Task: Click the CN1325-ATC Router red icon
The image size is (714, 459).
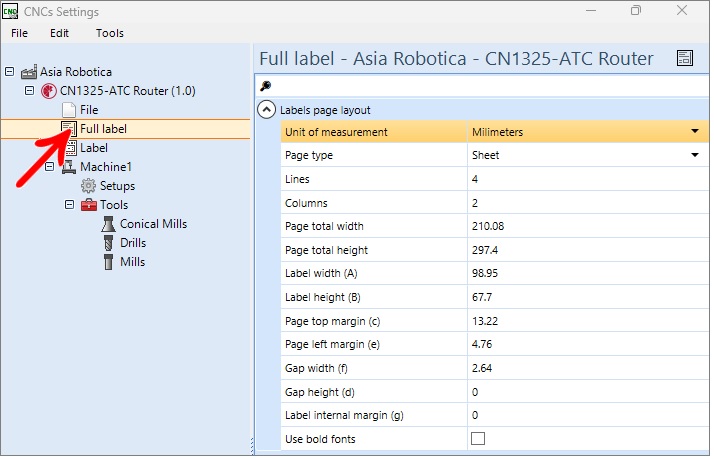Action: coord(49,91)
